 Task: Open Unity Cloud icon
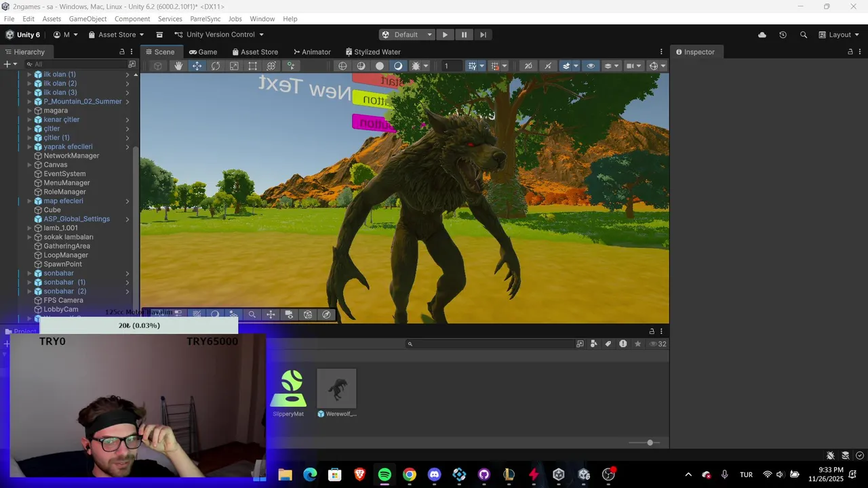762,35
